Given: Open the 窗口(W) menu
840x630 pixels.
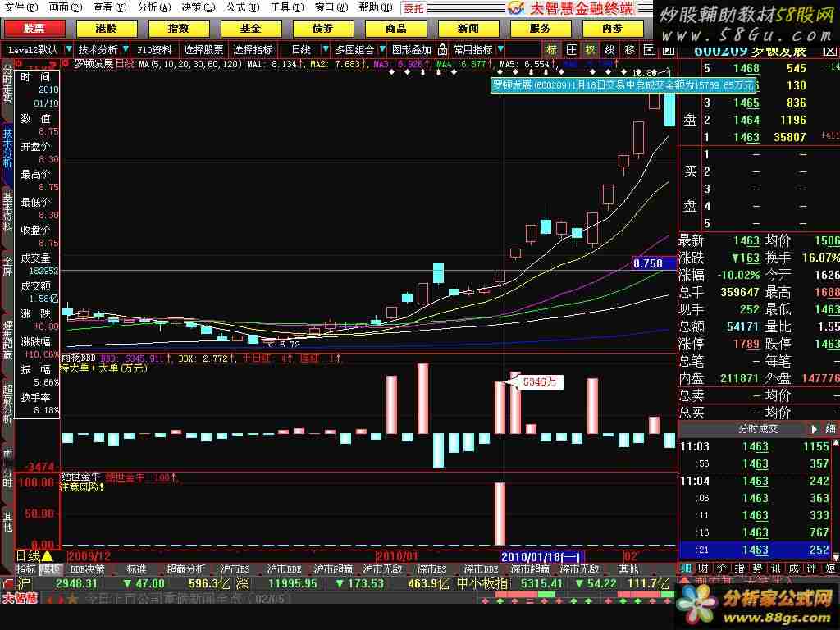Looking at the screenshot, I should [x=331, y=7].
